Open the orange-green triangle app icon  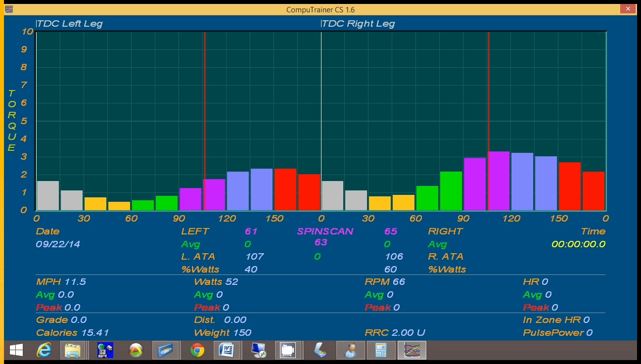pyautogui.click(x=135, y=351)
